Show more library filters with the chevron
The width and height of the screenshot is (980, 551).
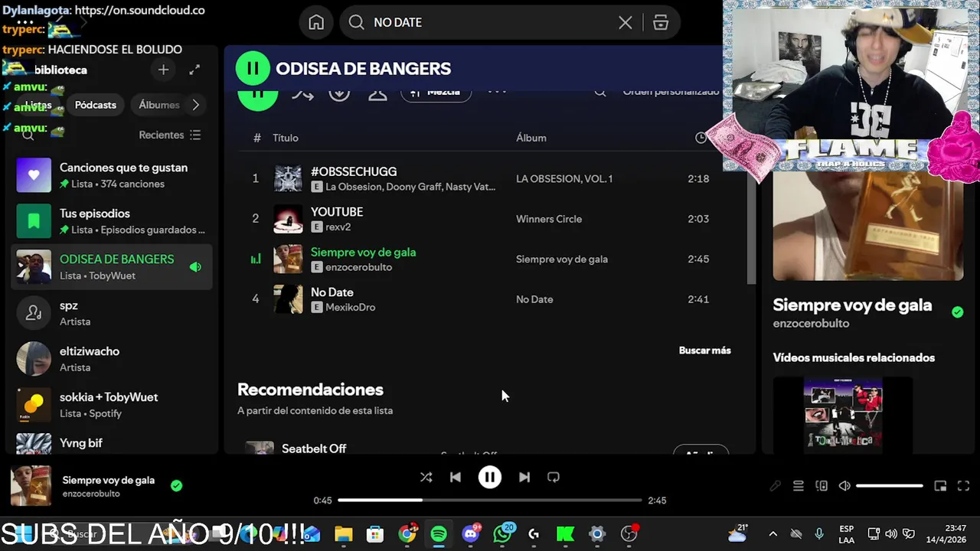(196, 105)
